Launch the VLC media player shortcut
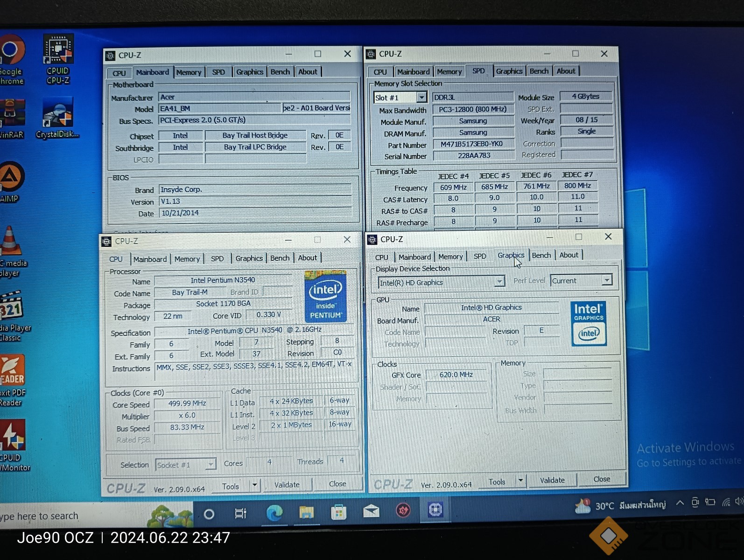 (12, 251)
